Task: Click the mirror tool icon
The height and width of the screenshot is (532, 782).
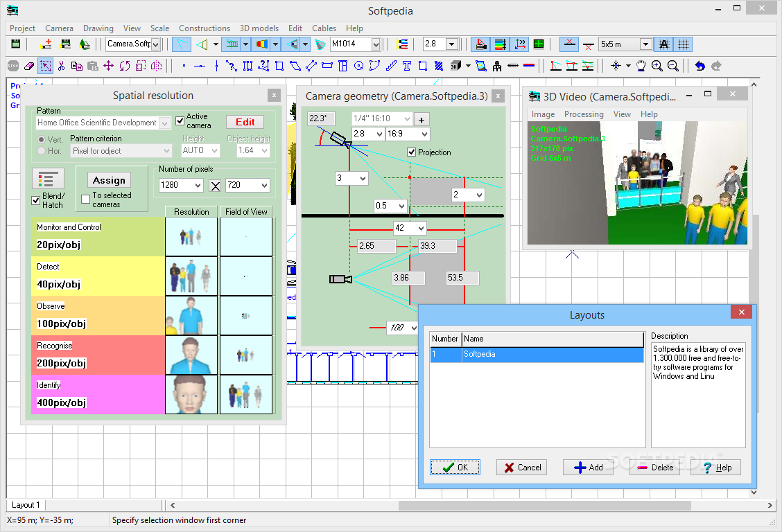Action: point(157,66)
